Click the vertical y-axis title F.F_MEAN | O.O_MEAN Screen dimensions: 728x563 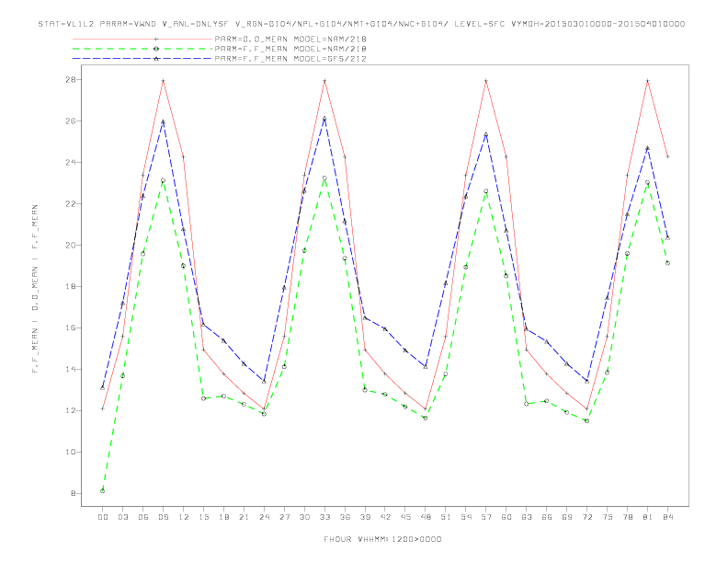(x=35, y=289)
